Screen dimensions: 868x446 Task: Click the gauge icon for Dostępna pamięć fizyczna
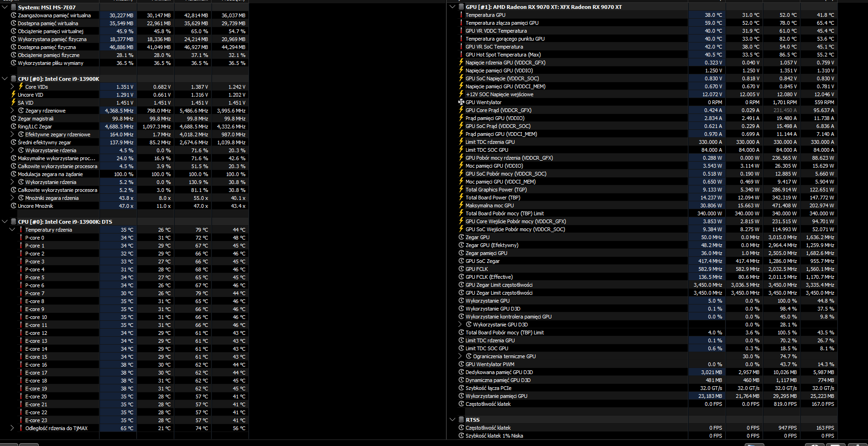click(14, 47)
